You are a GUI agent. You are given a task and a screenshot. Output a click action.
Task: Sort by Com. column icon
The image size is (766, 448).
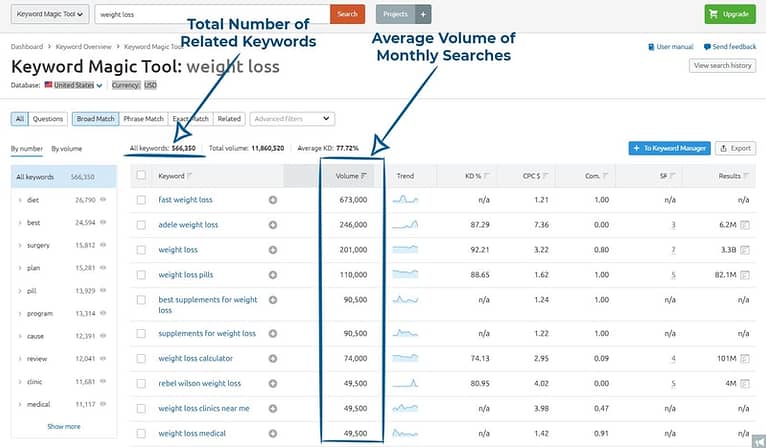605,176
